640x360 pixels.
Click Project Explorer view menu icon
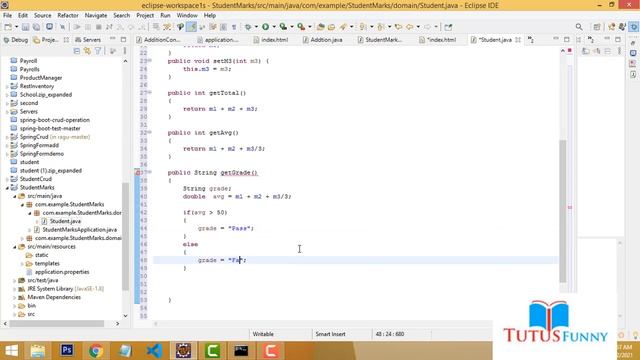[x=124, y=51]
